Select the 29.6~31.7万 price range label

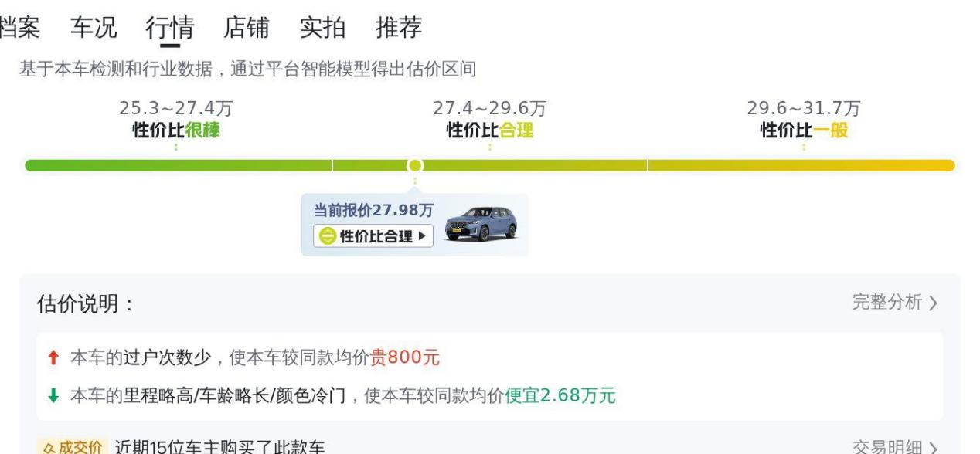pyautogui.click(x=804, y=109)
